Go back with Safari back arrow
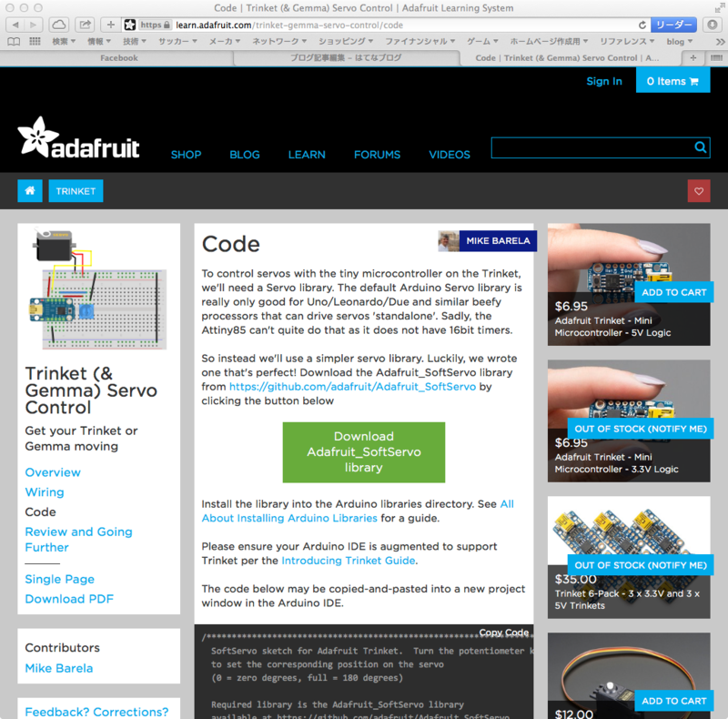The height and width of the screenshot is (719, 728). click(x=15, y=25)
